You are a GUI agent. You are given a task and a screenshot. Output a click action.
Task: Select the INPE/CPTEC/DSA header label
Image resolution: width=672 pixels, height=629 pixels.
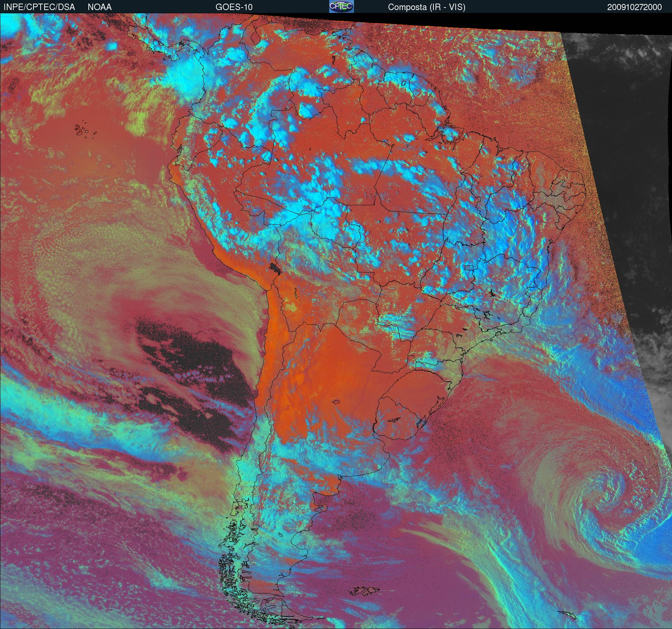click(x=39, y=7)
